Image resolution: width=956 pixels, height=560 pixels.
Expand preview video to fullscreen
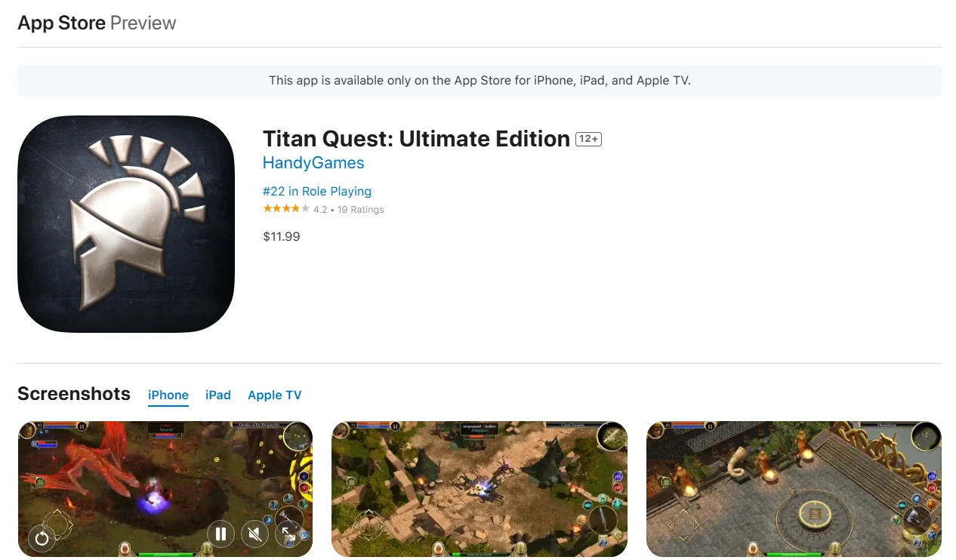(288, 535)
